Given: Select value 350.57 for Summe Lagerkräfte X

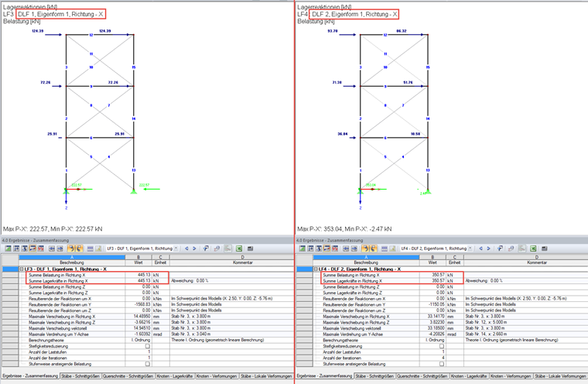Looking at the screenshot, I should point(438,281).
